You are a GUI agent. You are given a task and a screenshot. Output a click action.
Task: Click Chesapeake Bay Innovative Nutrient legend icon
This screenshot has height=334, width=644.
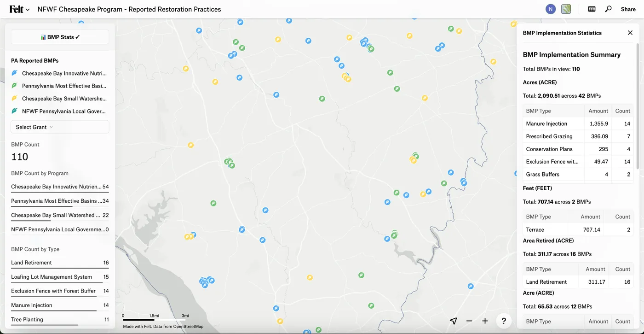pos(14,73)
